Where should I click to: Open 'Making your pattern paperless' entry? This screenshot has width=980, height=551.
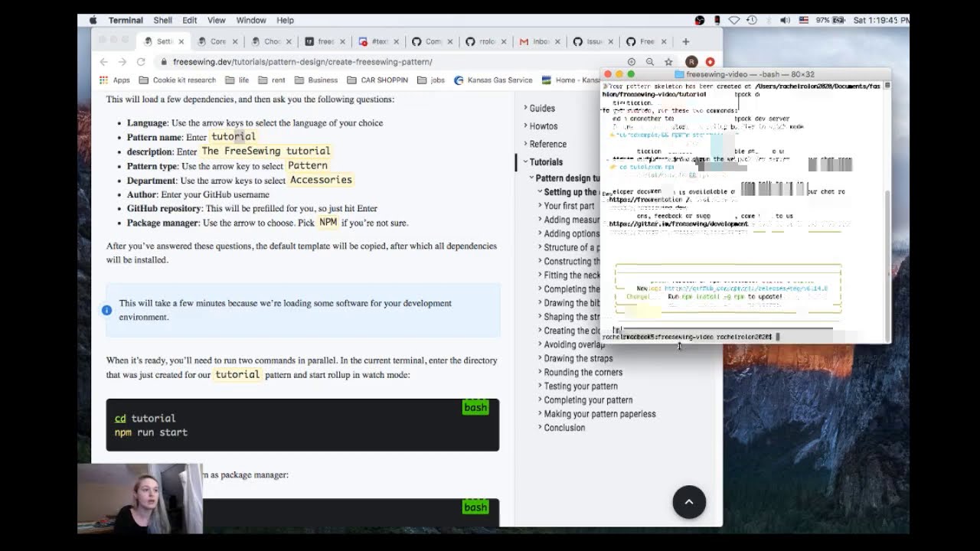[x=598, y=413]
